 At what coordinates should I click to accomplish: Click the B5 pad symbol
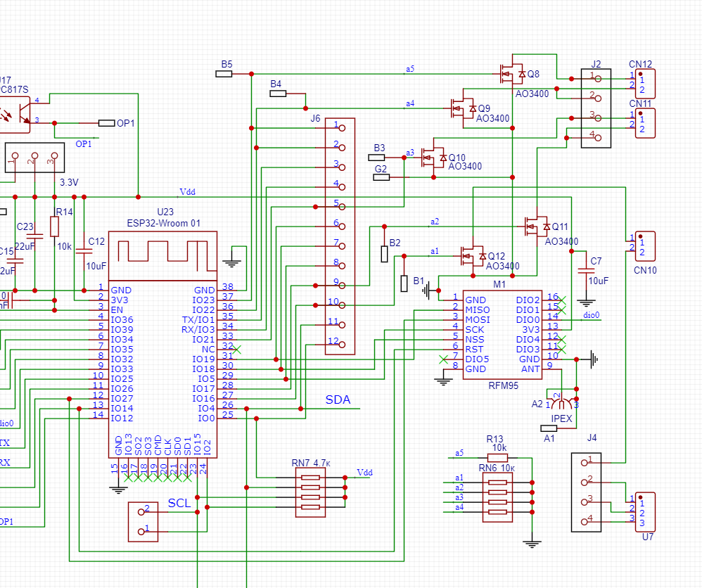224,74
